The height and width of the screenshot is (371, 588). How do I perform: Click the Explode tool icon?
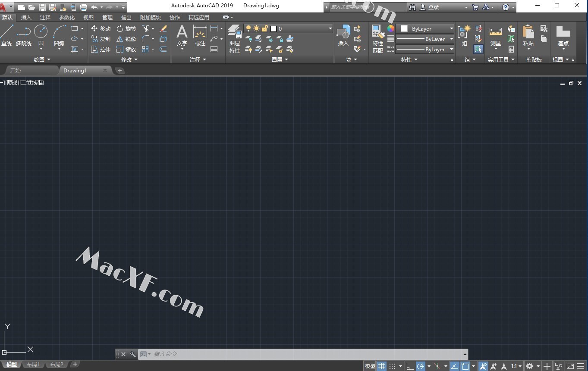pos(163,39)
